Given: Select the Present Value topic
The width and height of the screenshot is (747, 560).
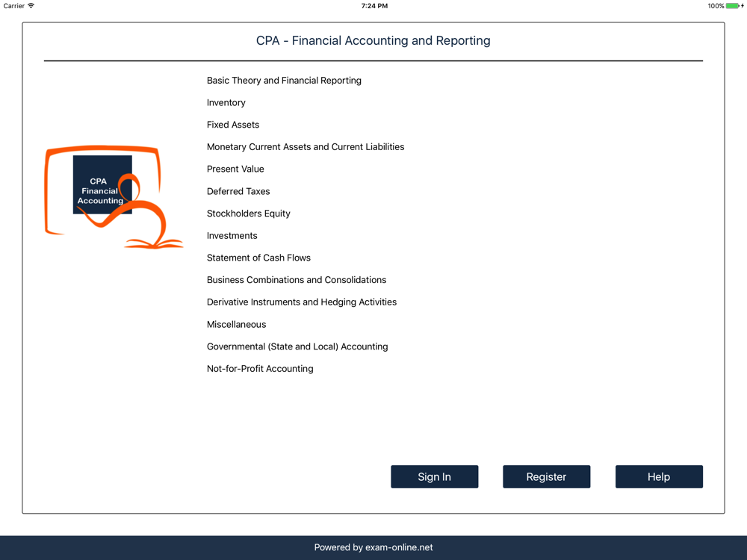Looking at the screenshot, I should coord(235,169).
